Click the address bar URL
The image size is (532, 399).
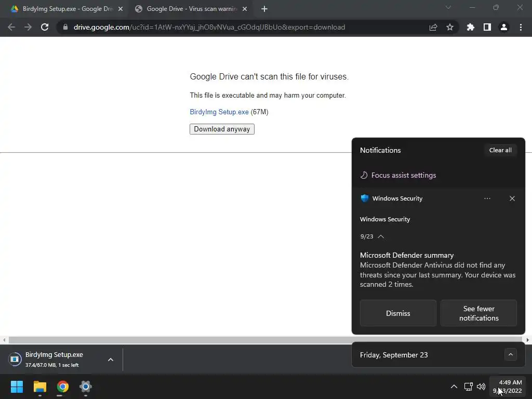[209, 27]
